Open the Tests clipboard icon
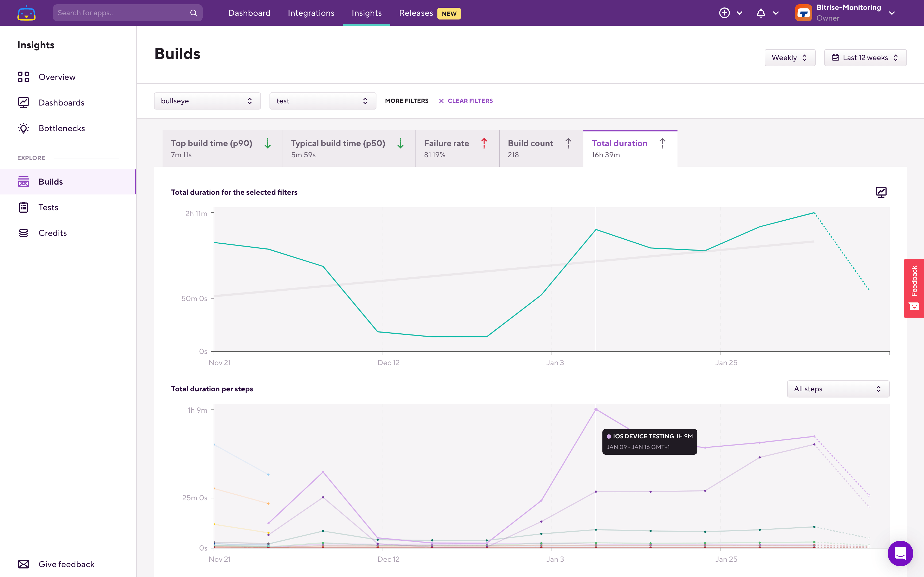The height and width of the screenshot is (577, 924). [x=24, y=207]
